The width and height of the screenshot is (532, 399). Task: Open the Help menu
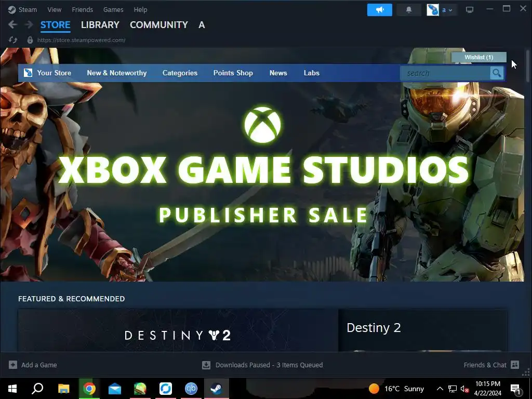(140, 9)
